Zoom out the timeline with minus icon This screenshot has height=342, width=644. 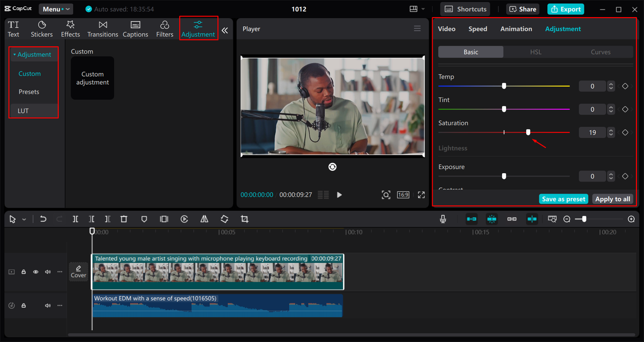[567, 219]
